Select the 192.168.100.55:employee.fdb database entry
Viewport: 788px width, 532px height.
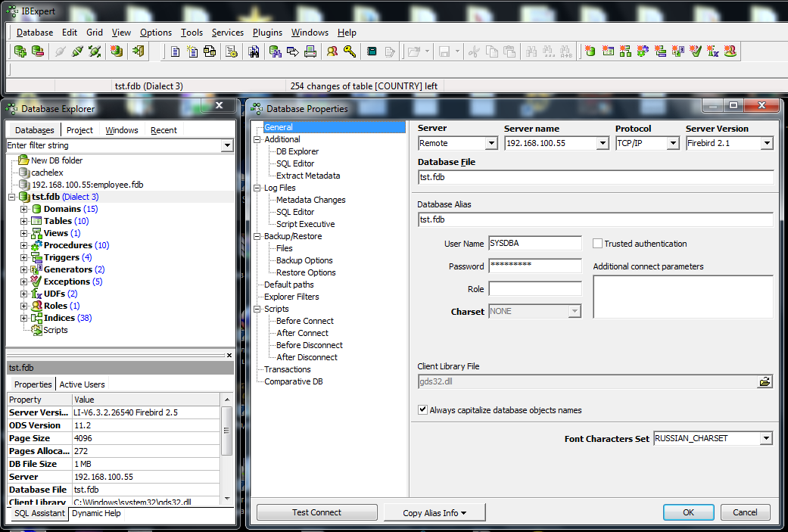click(88, 185)
